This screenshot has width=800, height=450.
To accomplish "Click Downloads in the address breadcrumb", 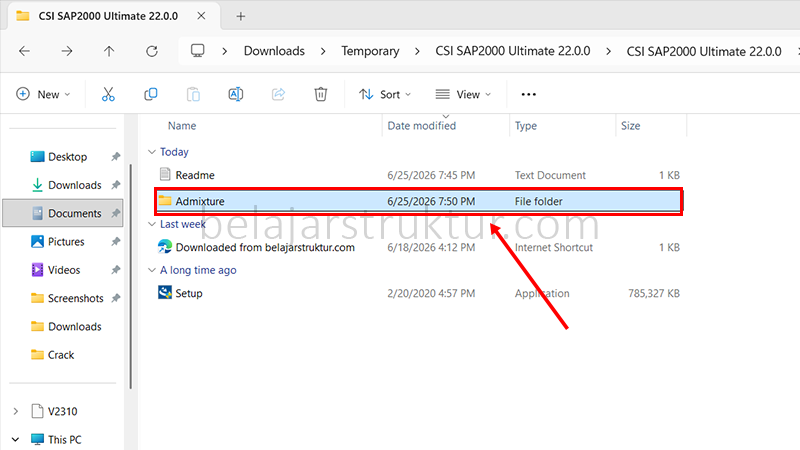I will (x=274, y=51).
